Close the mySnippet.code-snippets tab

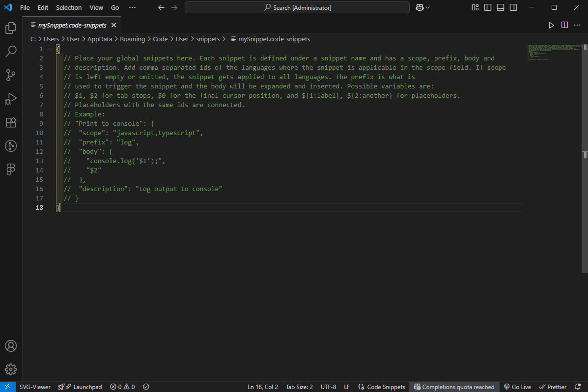113,25
